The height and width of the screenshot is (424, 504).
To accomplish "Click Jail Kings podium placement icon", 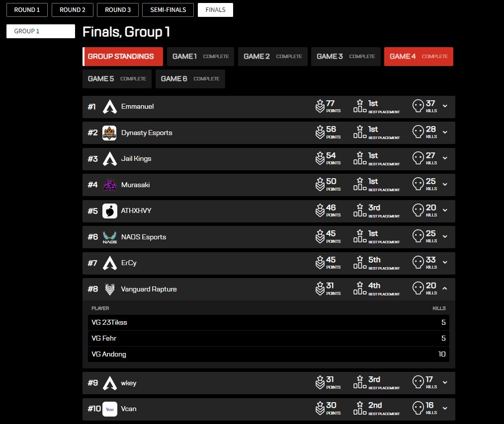I will 360,158.
